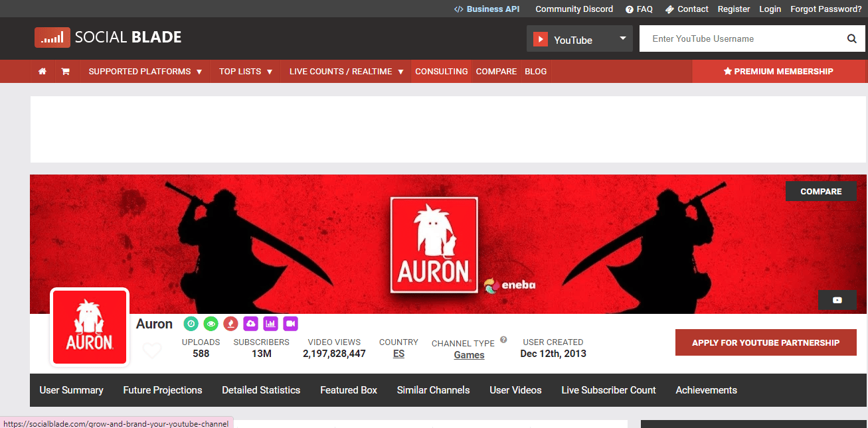Image resolution: width=868 pixels, height=428 pixels.
Task: Click Apply for YouTube Partnership
Action: [766, 342]
